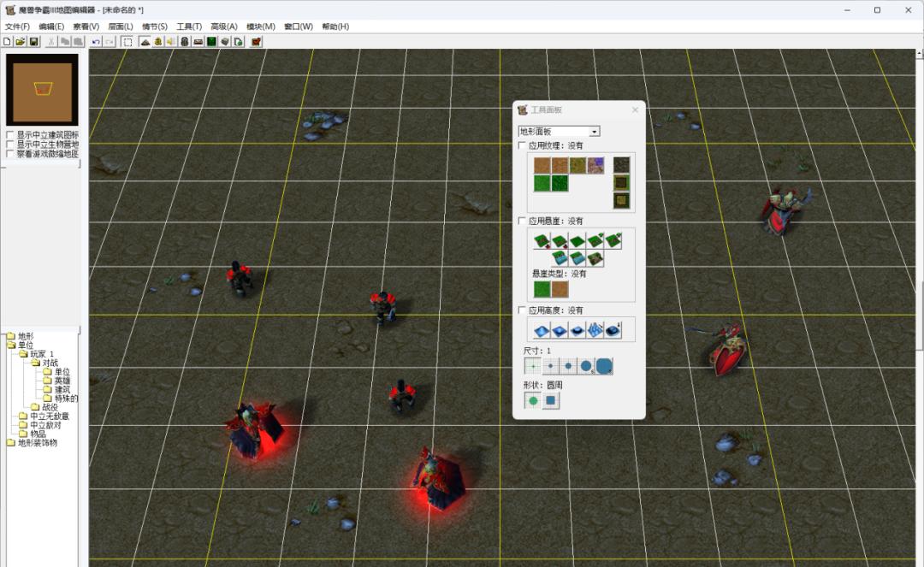Click the Open file folder icon
This screenshot has width=924, height=567.
[21, 41]
